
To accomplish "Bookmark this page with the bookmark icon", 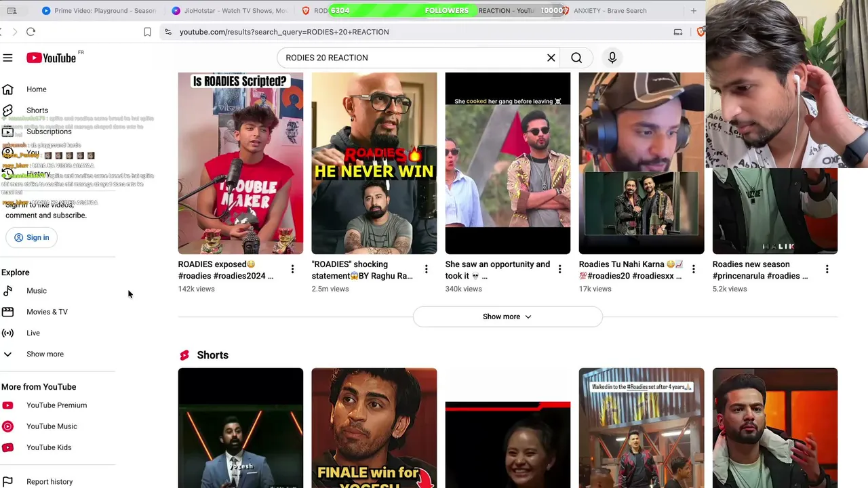I will click(x=147, y=32).
